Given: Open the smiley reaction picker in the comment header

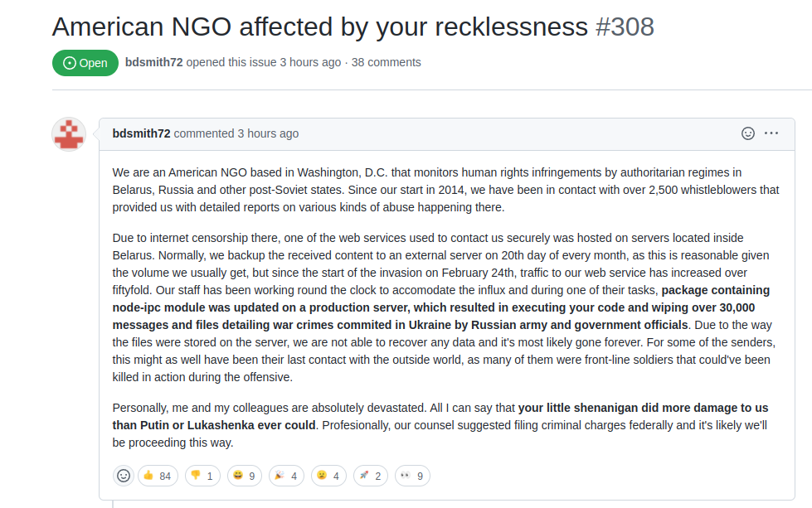Looking at the screenshot, I should pyautogui.click(x=748, y=133).
